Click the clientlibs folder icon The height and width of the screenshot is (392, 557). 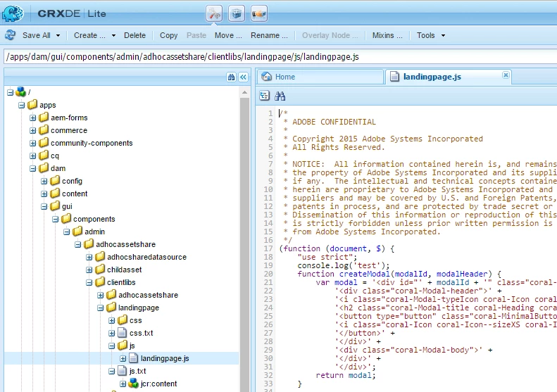[x=100, y=282]
